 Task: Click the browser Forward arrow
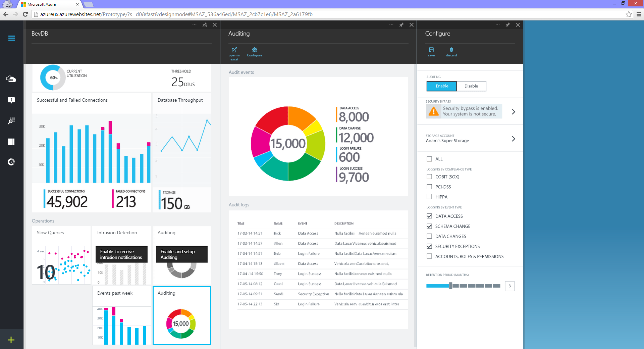(15, 14)
